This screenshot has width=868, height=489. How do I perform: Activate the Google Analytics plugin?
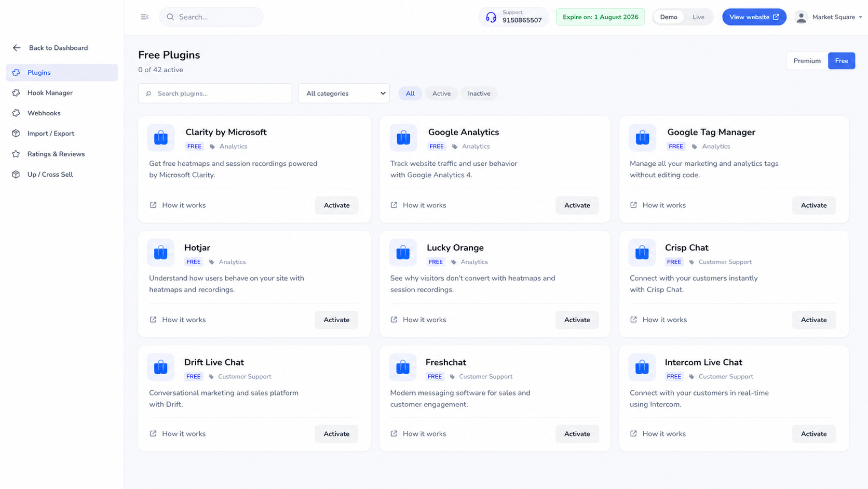tap(577, 205)
